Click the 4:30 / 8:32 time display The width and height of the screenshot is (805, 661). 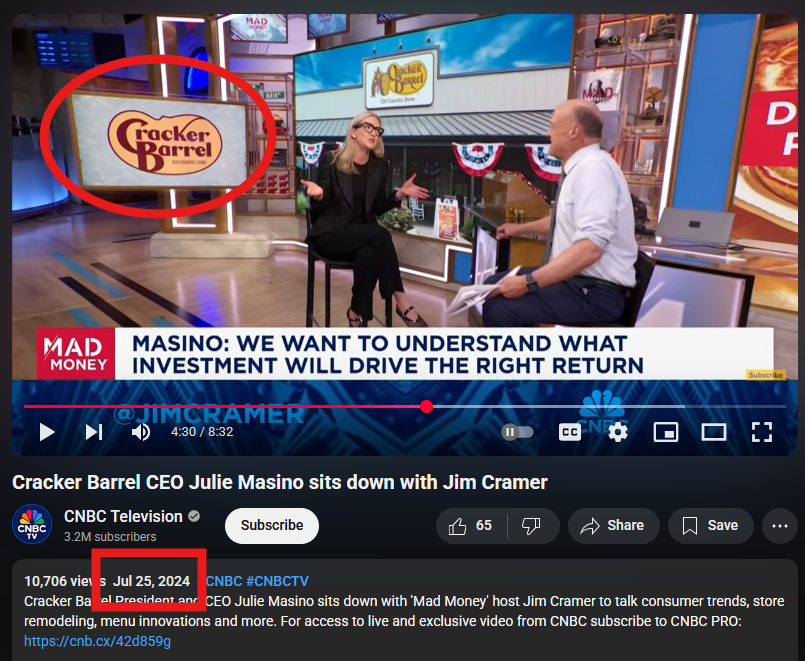202,432
